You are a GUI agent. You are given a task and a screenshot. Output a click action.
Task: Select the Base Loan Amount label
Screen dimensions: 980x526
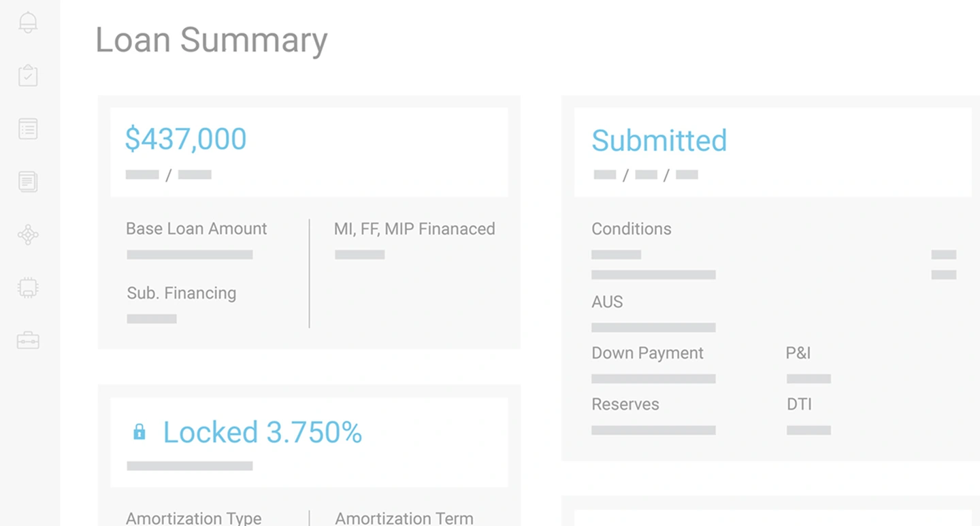tap(196, 229)
